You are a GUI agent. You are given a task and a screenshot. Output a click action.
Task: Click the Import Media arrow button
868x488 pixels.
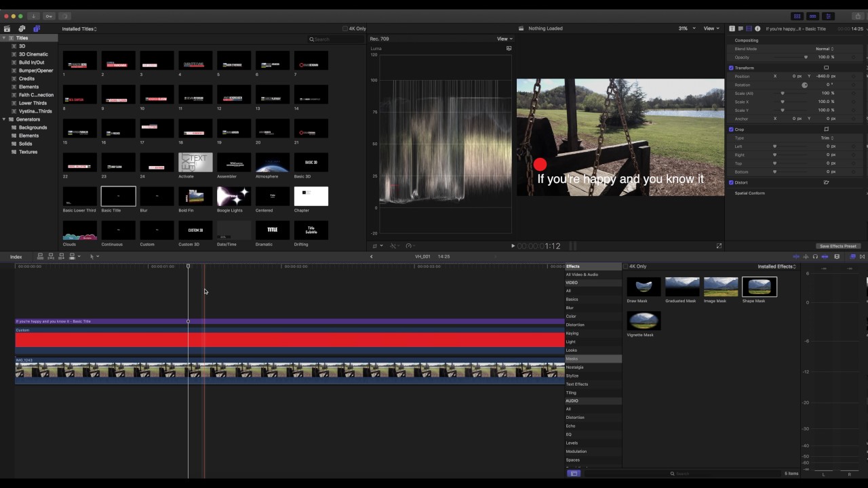34,16
